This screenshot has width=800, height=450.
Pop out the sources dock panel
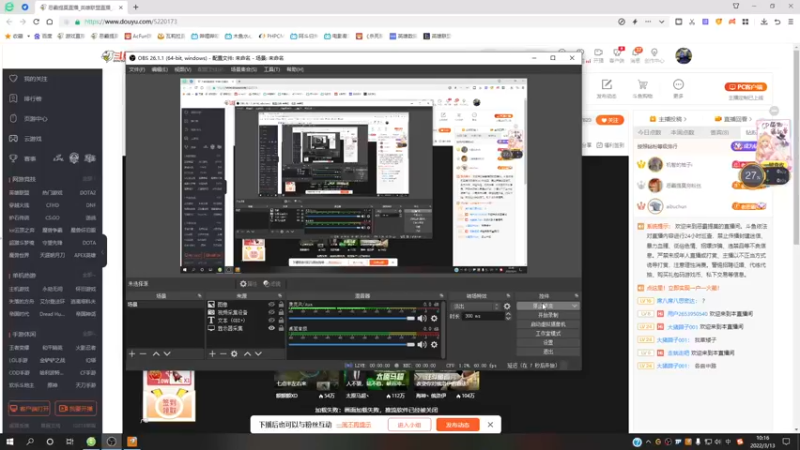pyautogui.click(x=280, y=296)
